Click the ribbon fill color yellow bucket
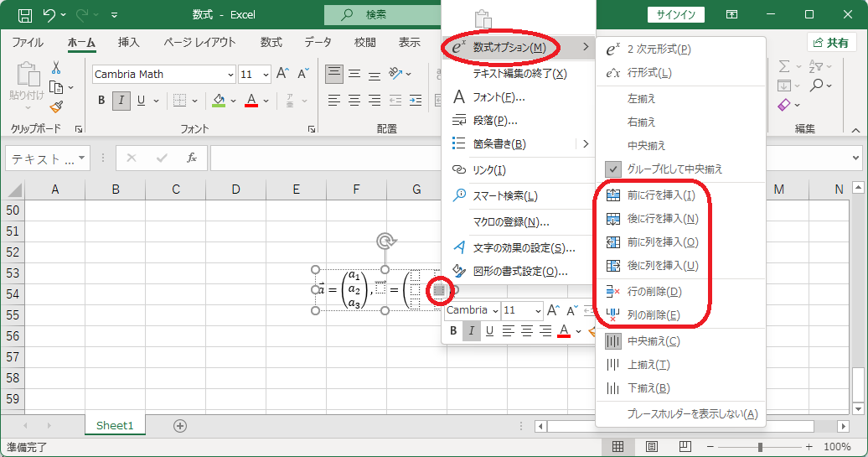The image size is (868, 457). coord(220,101)
